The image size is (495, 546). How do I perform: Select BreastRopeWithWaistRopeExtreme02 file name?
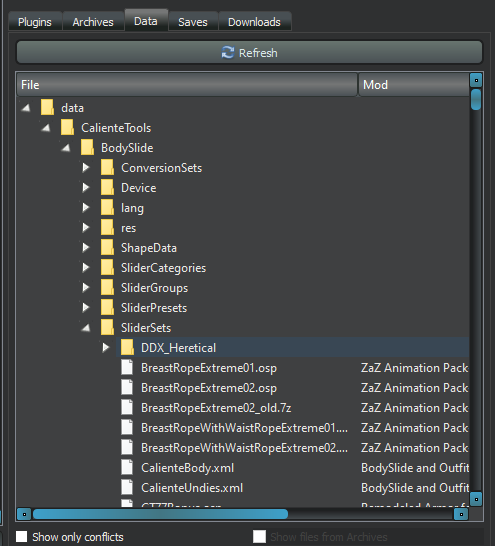244,448
